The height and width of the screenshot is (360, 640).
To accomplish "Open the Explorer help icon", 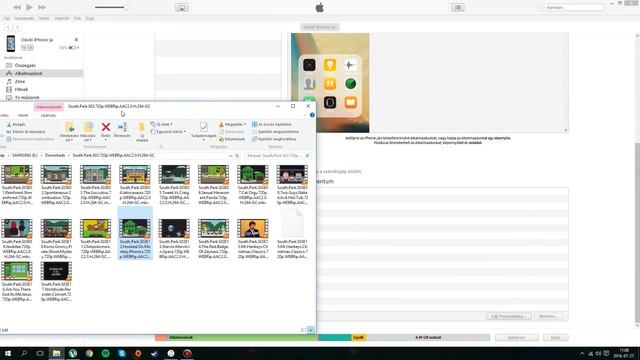I will click(312, 115).
